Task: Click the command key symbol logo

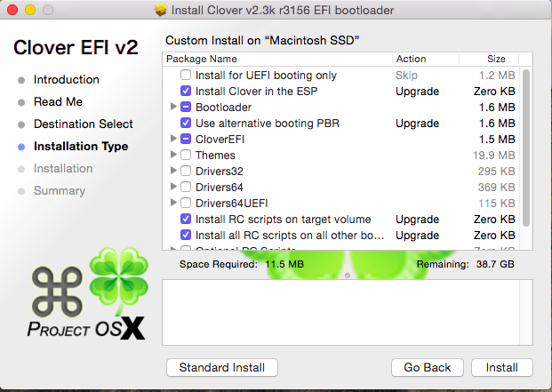Action: click(x=57, y=292)
